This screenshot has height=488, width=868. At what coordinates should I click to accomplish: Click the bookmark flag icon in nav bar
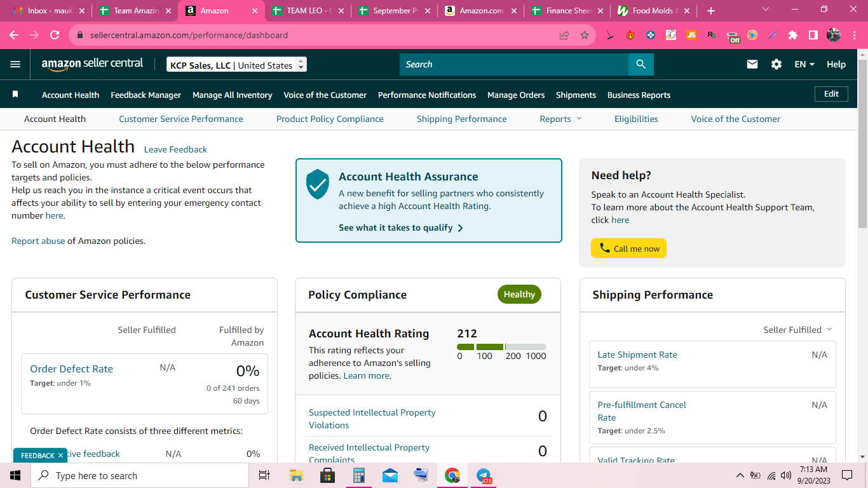point(15,95)
